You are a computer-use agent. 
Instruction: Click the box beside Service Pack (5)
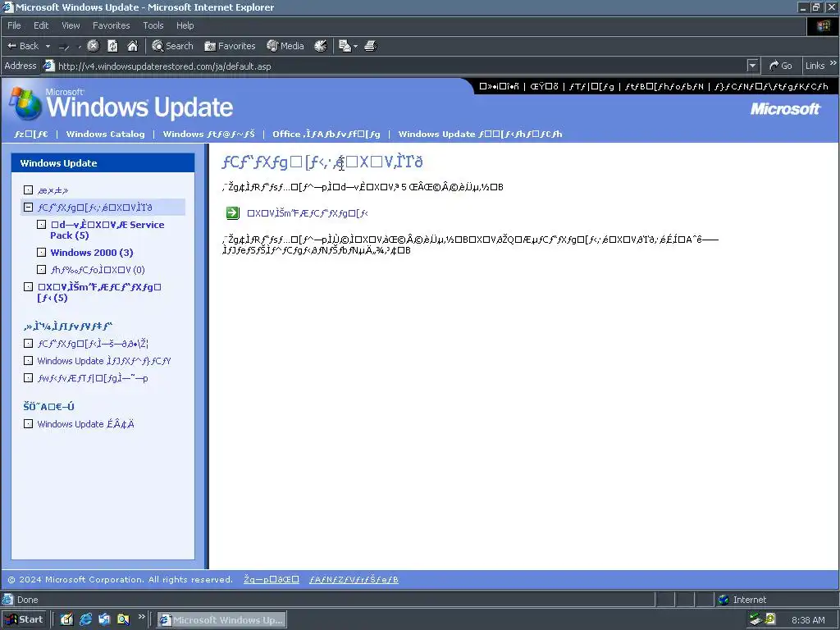pyautogui.click(x=41, y=225)
